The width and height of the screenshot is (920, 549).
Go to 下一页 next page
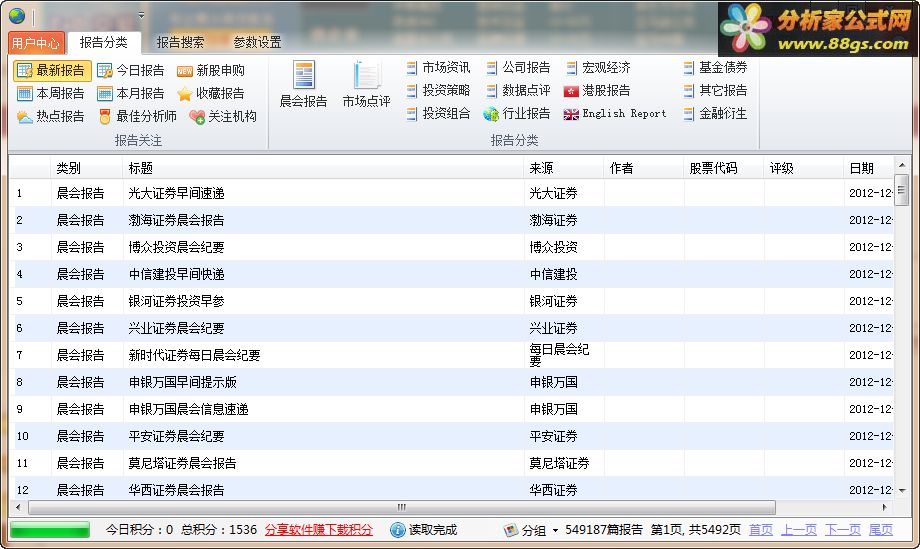(x=843, y=530)
